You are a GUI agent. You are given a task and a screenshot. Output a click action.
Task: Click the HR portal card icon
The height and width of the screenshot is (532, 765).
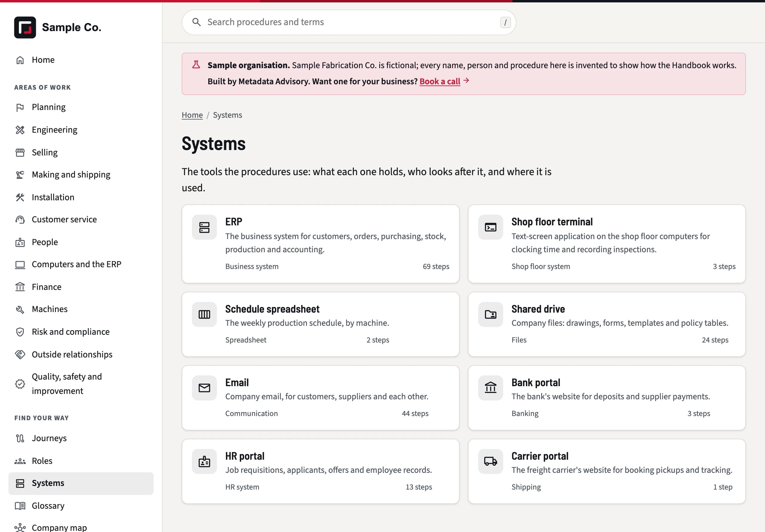(x=204, y=462)
